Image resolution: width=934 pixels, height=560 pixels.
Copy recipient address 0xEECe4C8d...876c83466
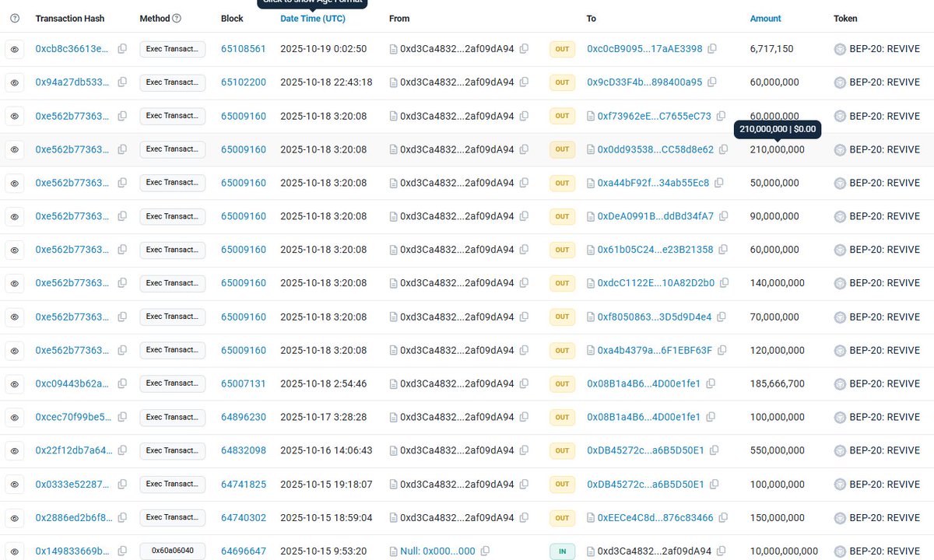(x=723, y=518)
